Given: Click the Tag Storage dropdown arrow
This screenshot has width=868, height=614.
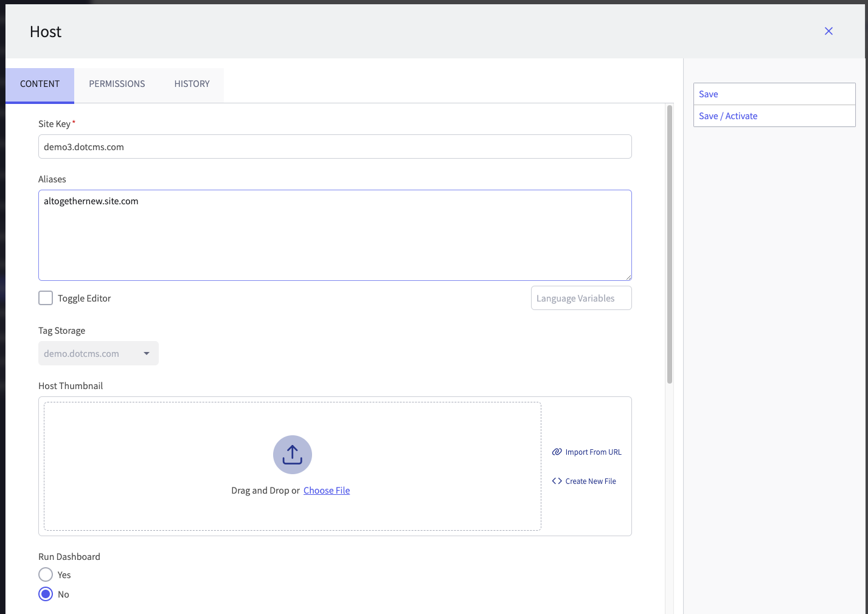Looking at the screenshot, I should pos(147,353).
